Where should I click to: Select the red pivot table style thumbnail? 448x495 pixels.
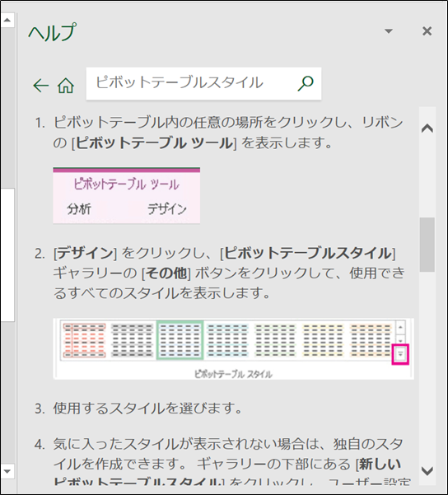point(84,340)
